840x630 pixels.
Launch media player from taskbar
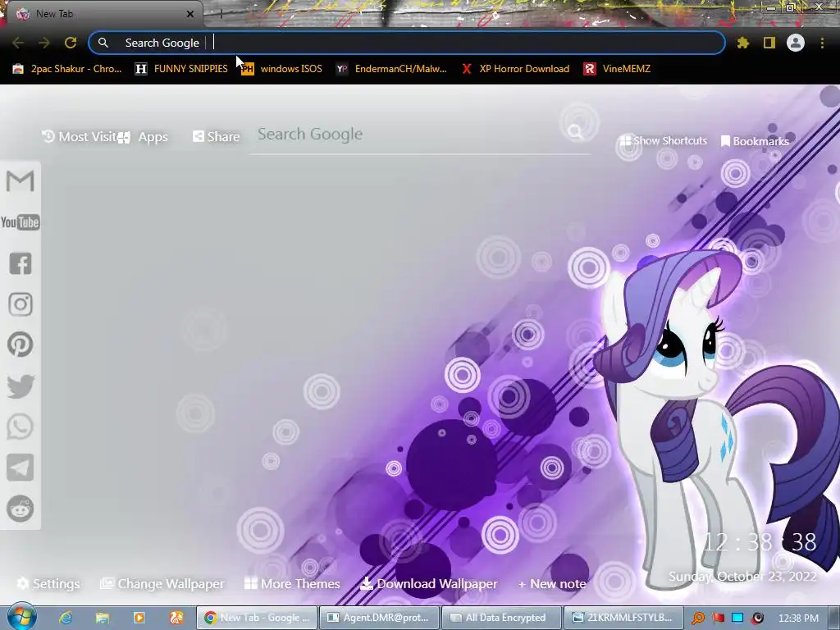point(139,618)
